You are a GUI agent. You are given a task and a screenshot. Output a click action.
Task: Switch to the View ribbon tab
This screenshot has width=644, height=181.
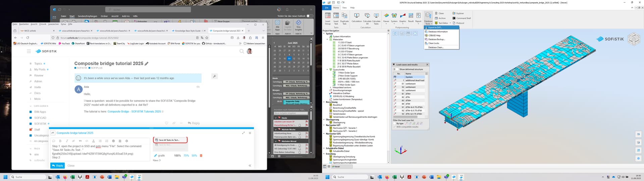(x=344, y=8)
